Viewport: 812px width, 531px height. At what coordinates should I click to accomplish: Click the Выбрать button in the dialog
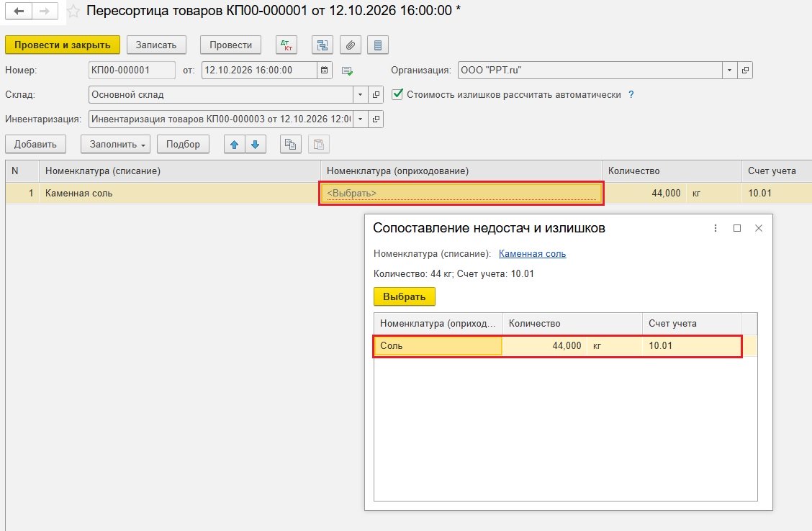pos(405,296)
